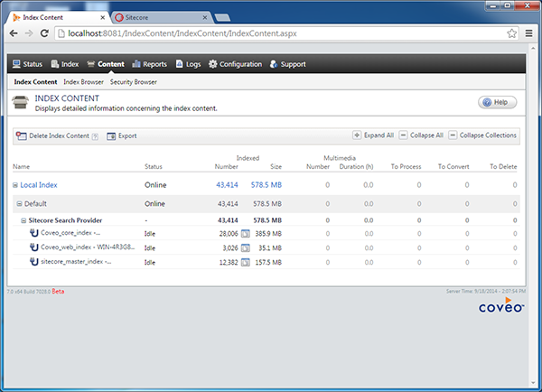Click the To Delete column header
The height and width of the screenshot is (392, 542).
click(x=503, y=166)
